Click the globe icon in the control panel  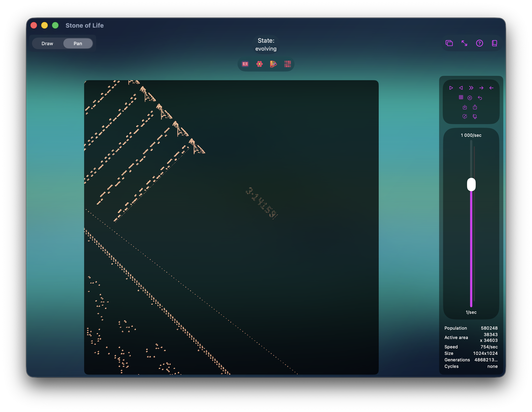(x=475, y=116)
